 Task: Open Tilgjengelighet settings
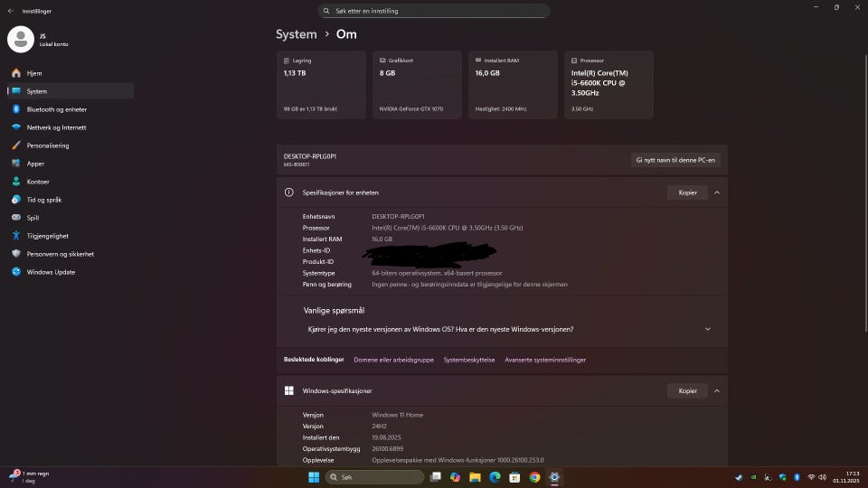[71, 236]
